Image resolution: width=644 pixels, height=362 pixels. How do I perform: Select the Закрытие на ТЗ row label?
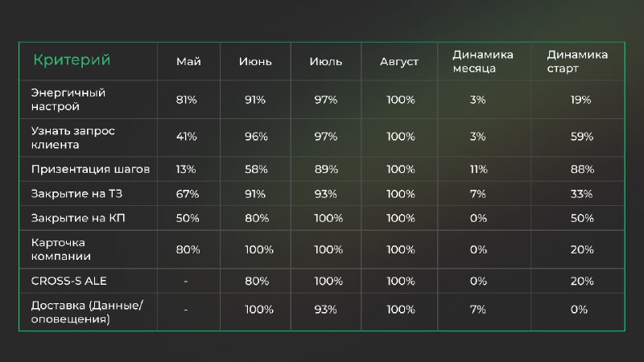[76, 194]
